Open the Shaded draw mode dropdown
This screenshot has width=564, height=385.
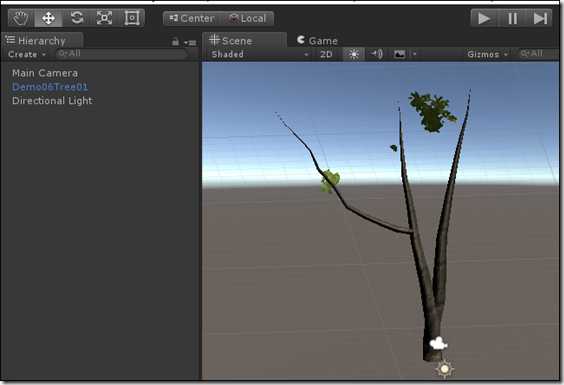(x=260, y=54)
